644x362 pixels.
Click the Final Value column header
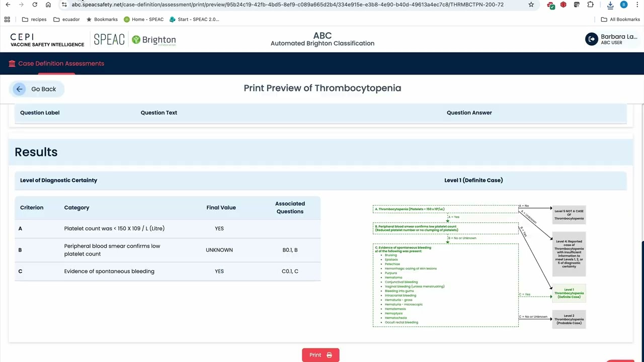tap(221, 207)
